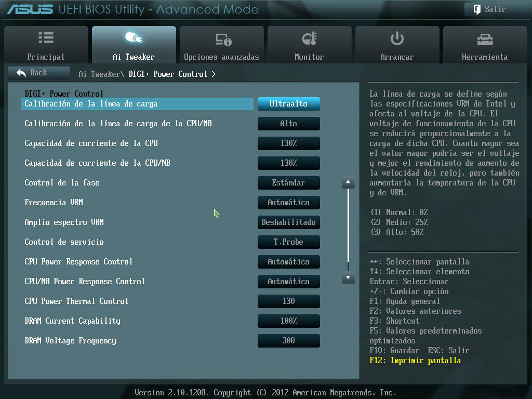This screenshot has width=532, height=399.
Task: Select Calibración de la línea de carga row
Action: pos(137,104)
